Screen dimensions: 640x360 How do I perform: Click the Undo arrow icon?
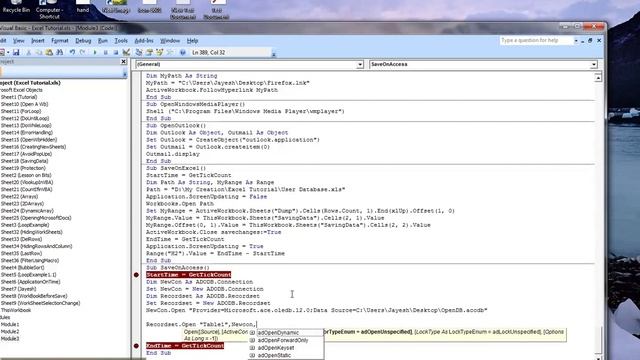73,52
